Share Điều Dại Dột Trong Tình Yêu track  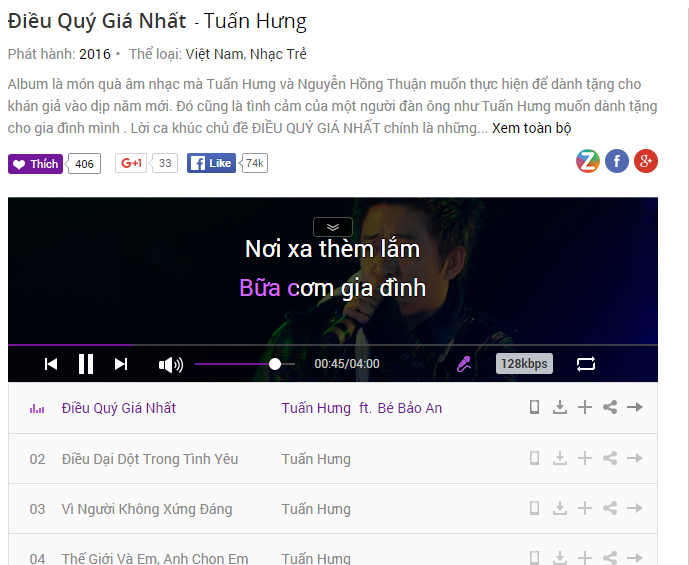(x=610, y=458)
